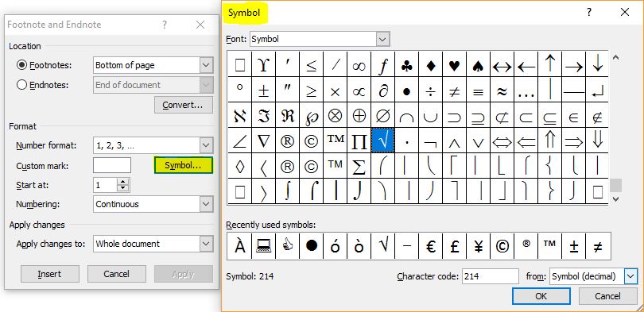This screenshot has height=312, width=644.
Task: Open the 'from' Symbol (decimal) dropdown
Action: (x=630, y=276)
